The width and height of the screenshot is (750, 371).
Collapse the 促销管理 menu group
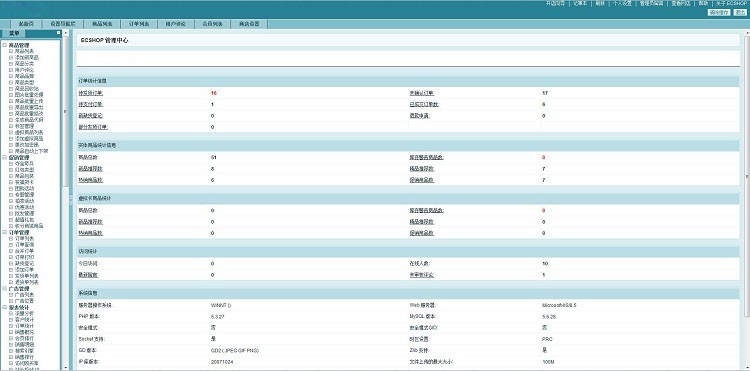4,157
